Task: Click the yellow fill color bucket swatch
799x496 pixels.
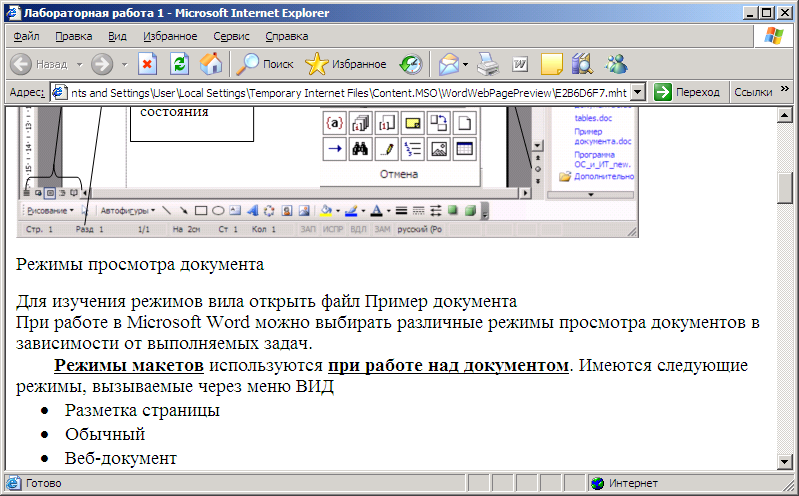Action: [326, 211]
